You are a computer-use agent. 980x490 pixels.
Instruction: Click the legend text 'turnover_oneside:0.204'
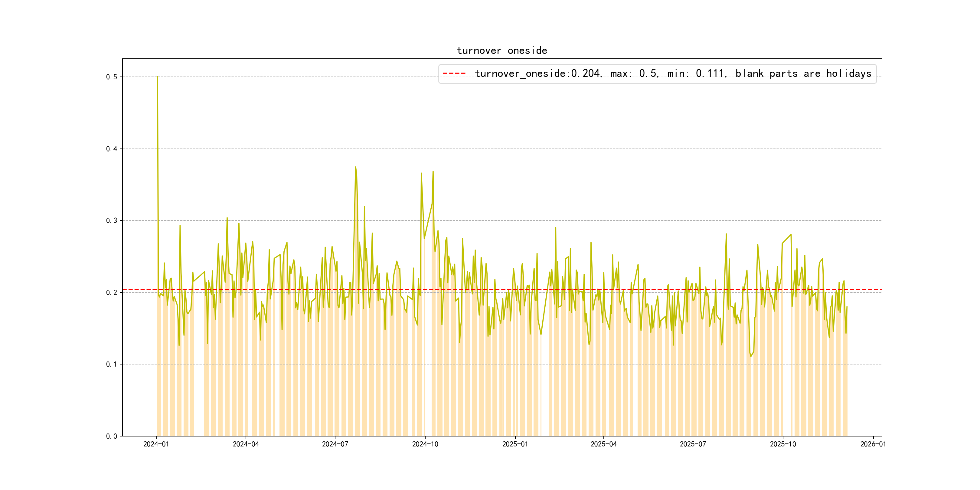coord(537,73)
